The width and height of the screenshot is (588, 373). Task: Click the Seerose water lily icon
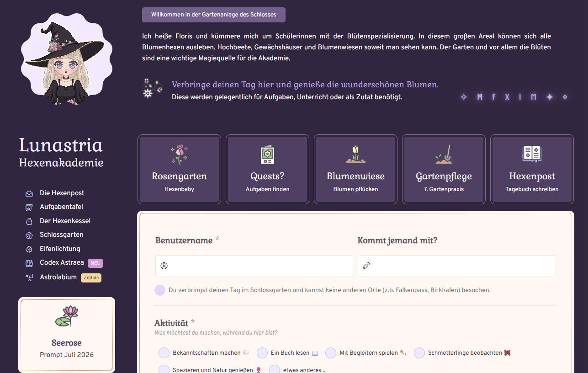point(67,316)
